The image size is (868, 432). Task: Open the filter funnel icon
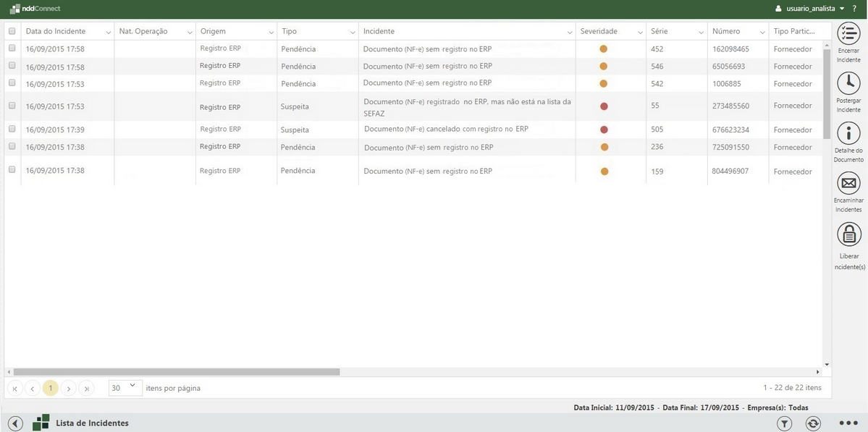(785, 423)
